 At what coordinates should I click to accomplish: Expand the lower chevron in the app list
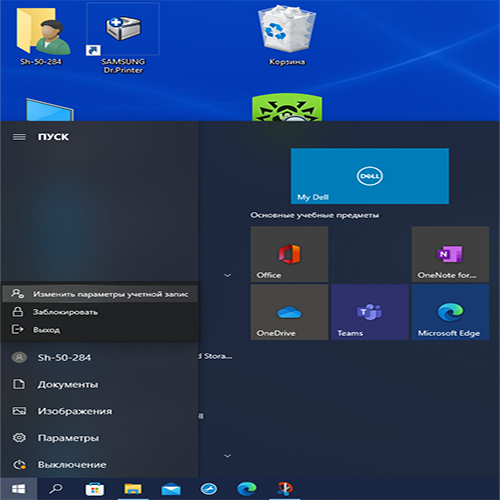pyautogui.click(x=228, y=456)
